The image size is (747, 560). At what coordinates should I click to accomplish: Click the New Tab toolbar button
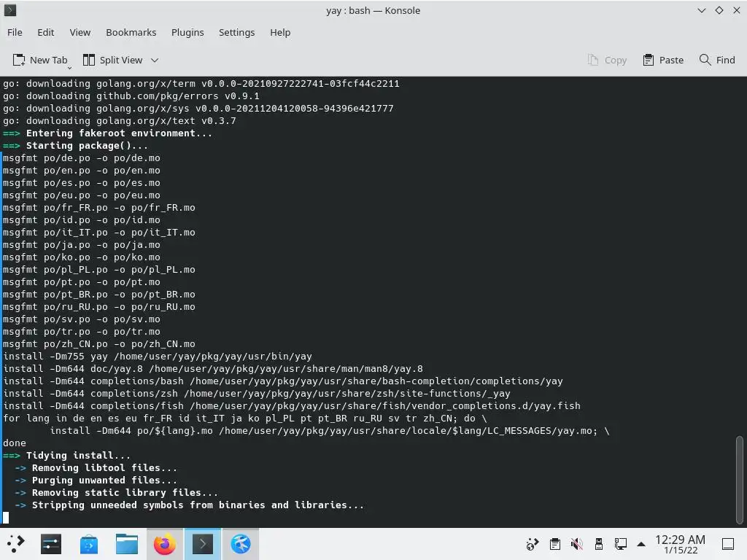pos(41,60)
